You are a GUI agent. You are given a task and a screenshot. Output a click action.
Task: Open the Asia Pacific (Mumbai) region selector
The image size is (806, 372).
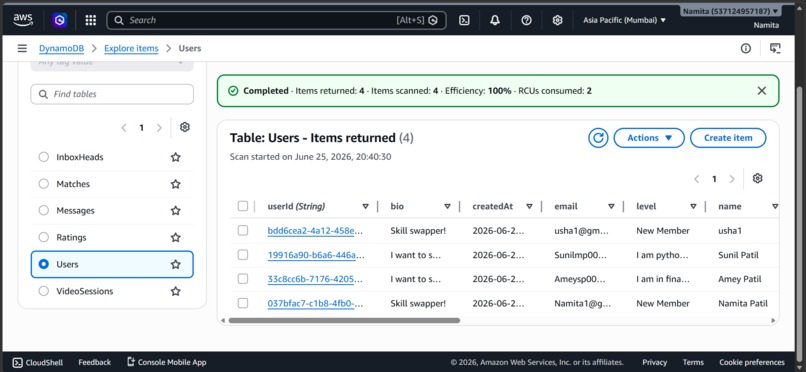tap(625, 20)
